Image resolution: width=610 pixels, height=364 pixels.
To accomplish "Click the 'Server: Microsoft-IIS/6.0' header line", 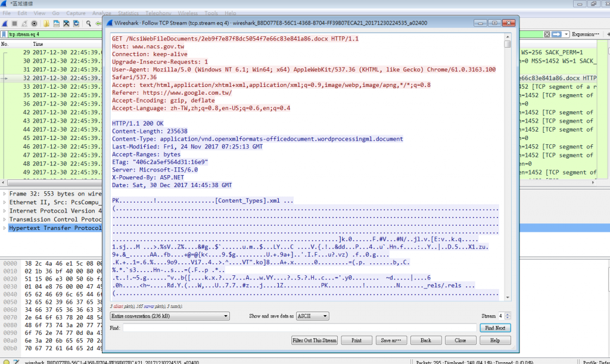I will pos(155,170).
